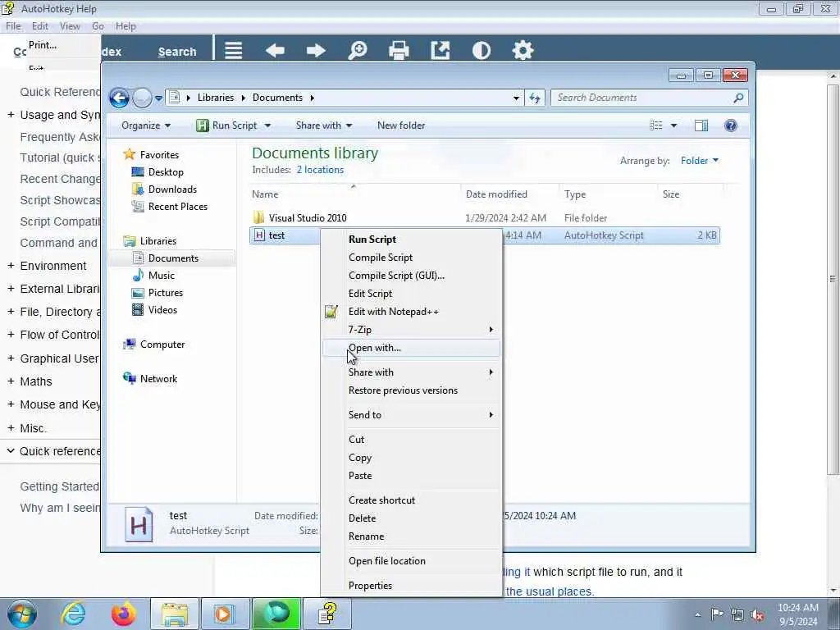Click the Explorer back navigation button

(119, 98)
